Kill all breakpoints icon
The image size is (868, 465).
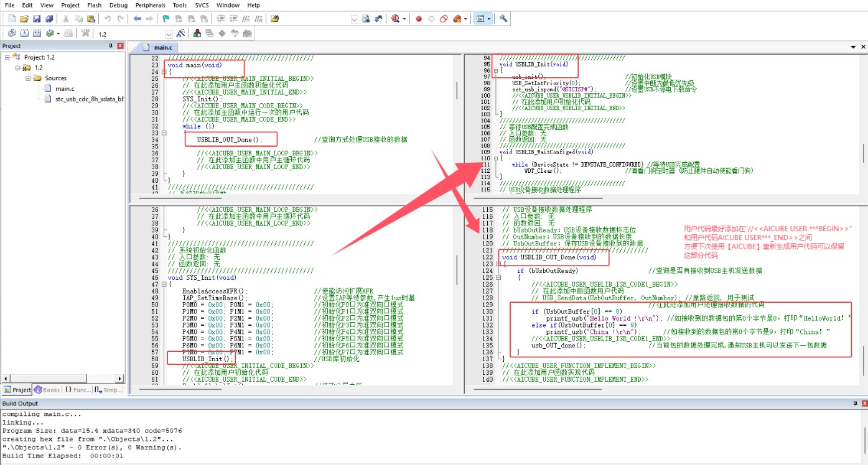pos(457,19)
